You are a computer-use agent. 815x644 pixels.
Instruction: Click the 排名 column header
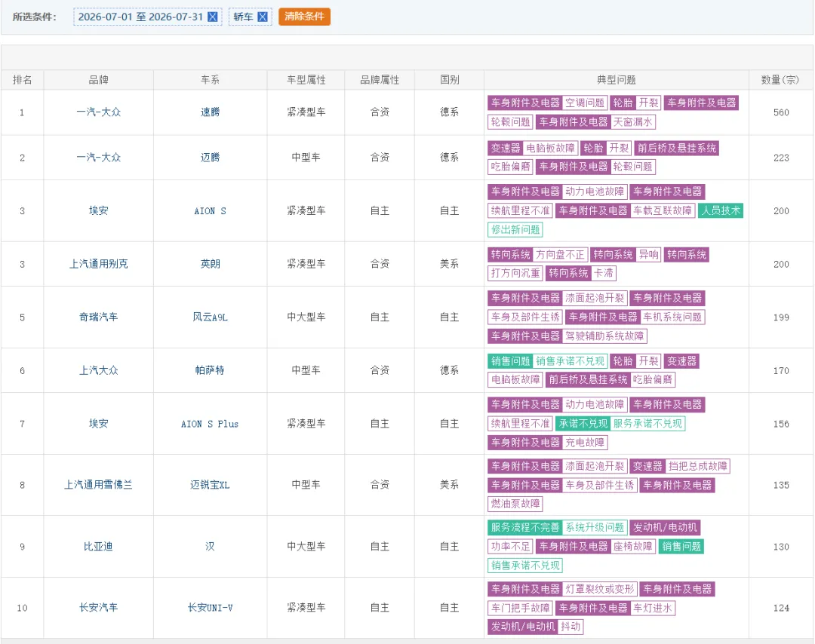pyautogui.click(x=23, y=80)
